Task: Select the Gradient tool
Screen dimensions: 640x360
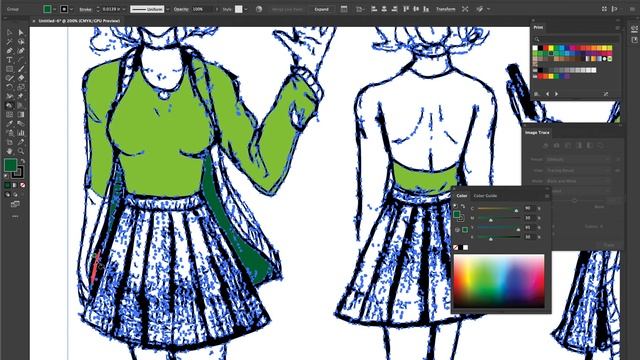Action: pos(21,115)
